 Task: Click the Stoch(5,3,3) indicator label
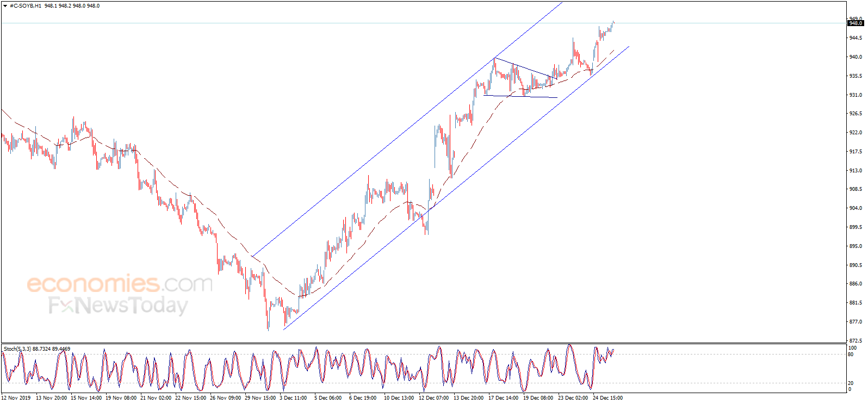[x=17, y=349]
